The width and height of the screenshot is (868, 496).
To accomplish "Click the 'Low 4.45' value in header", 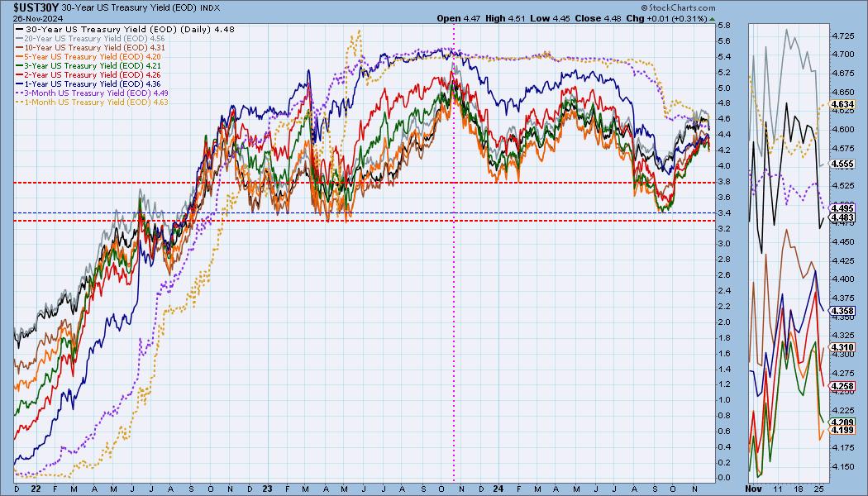I will (x=550, y=18).
